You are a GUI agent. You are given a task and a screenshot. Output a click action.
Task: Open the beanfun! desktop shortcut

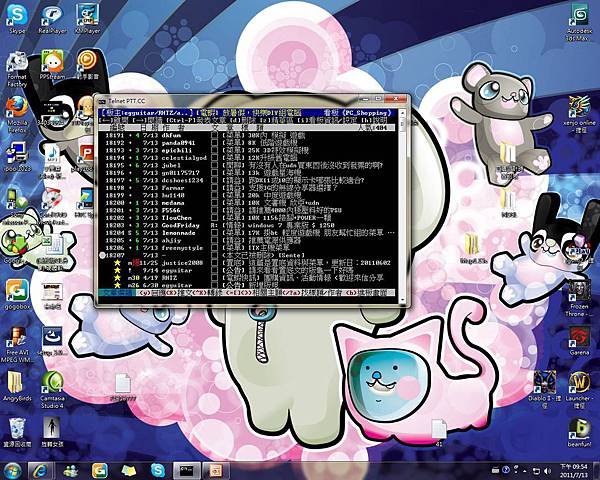pyautogui.click(x=579, y=433)
